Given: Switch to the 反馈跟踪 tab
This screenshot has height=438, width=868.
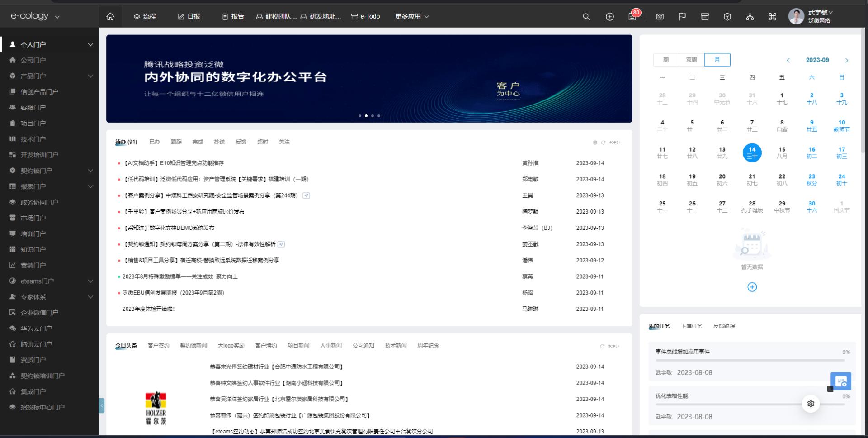Looking at the screenshot, I should pos(724,326).
